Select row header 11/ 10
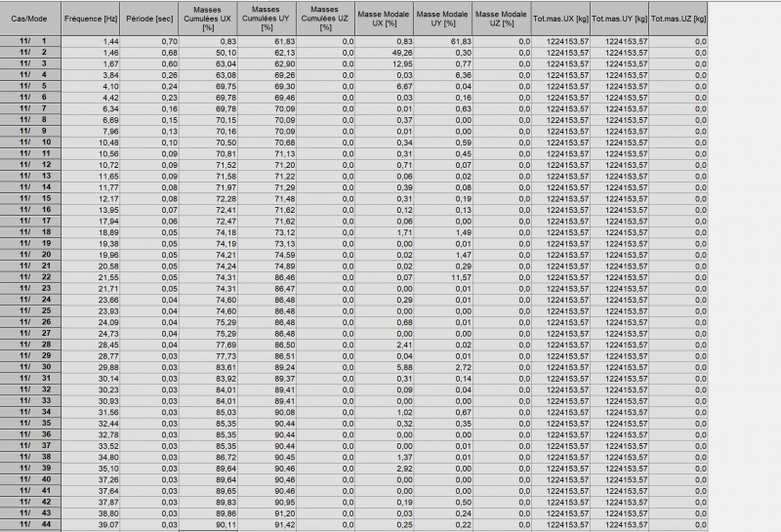Image resolution: width=781 pixels, height=532 pixels. [30, 143]
